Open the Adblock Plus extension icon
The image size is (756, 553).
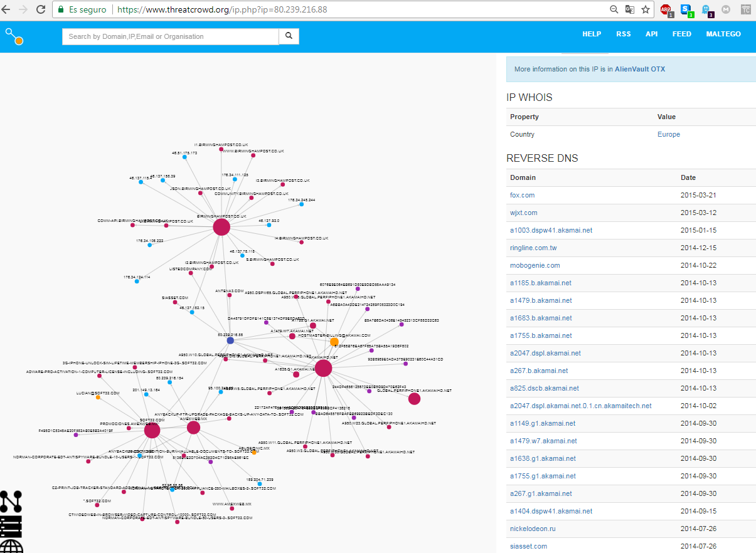pyautogui.click(x=666, y=10)
